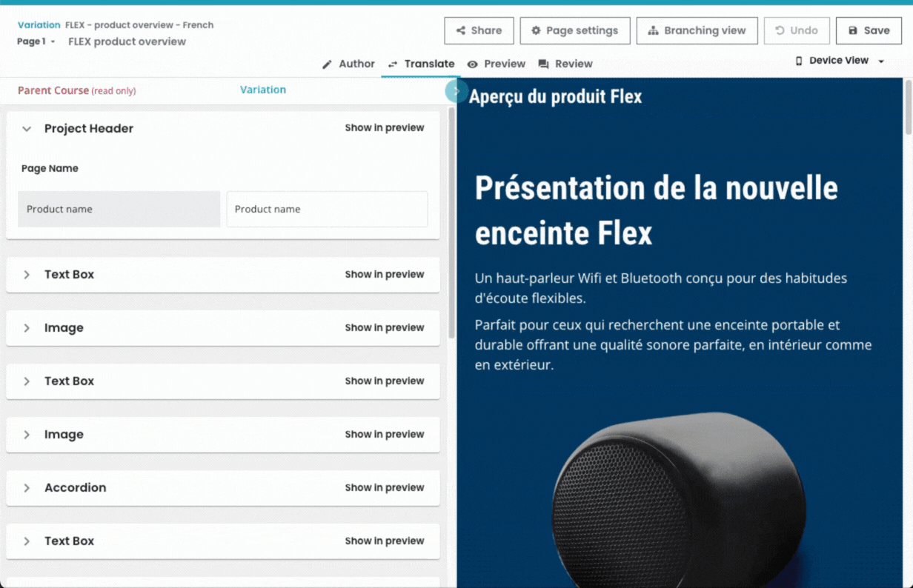Save the page
The image size is (913, 588).
point(869,30)
